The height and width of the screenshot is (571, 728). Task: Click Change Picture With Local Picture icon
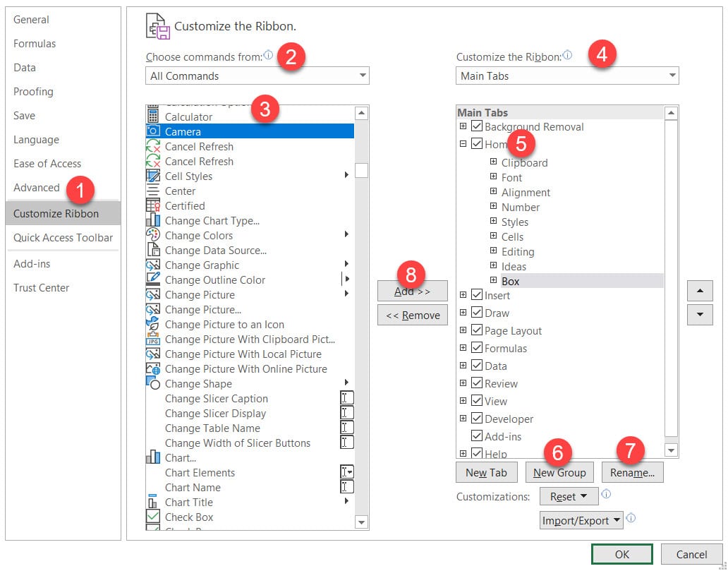click(153, 354)
